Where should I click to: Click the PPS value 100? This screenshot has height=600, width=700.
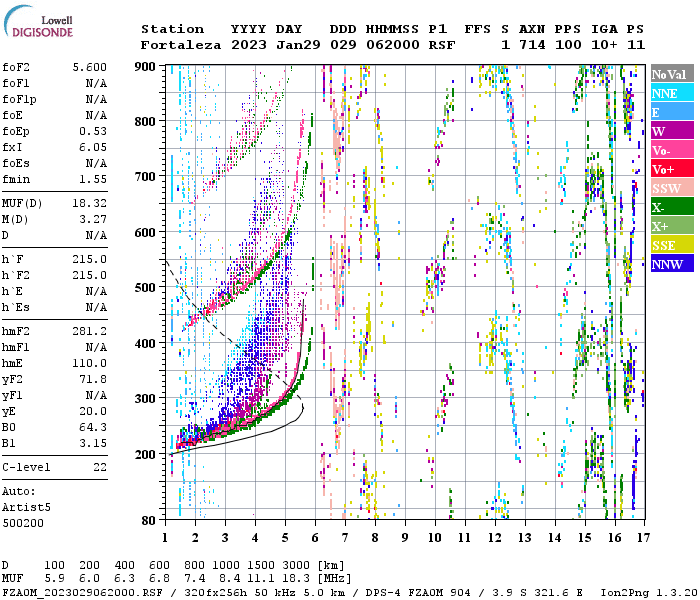pos(568,45)
